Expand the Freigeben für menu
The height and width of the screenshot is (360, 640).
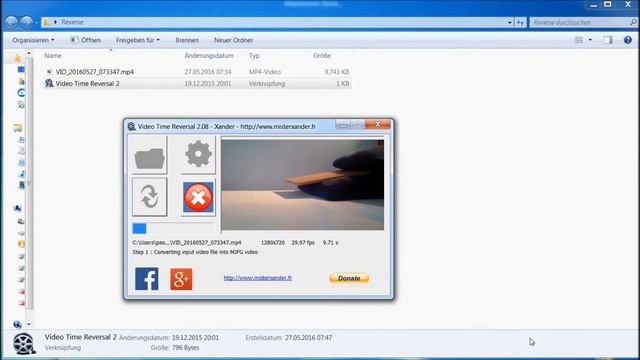click(x=138, y=40)
